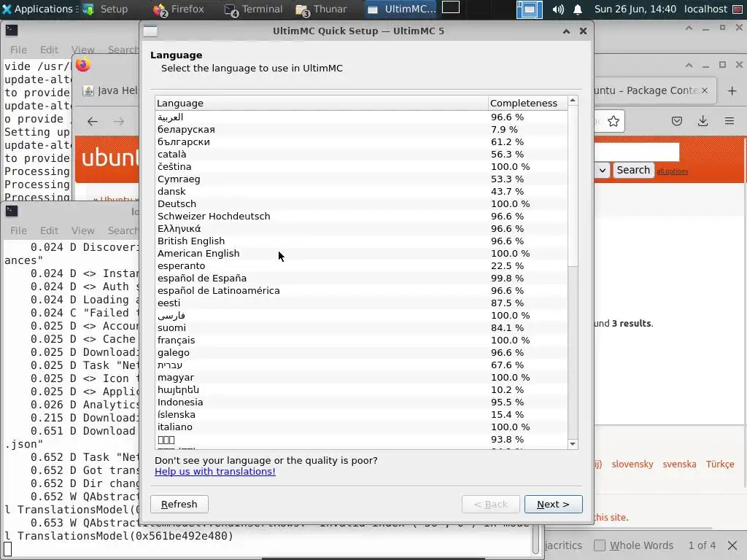Sort the list by the Completeness column header
Viewport: 747px width, 560px height.
point(528,103)
